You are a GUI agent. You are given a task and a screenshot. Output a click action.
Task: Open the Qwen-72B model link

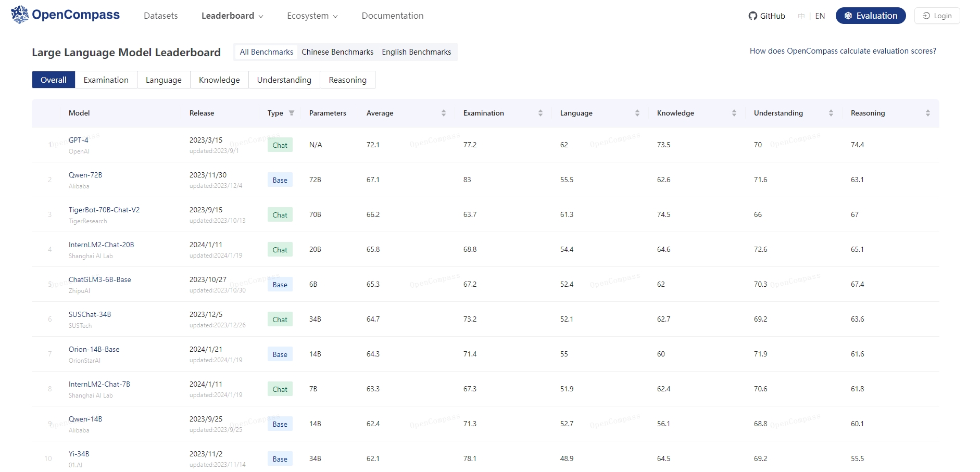85,175
